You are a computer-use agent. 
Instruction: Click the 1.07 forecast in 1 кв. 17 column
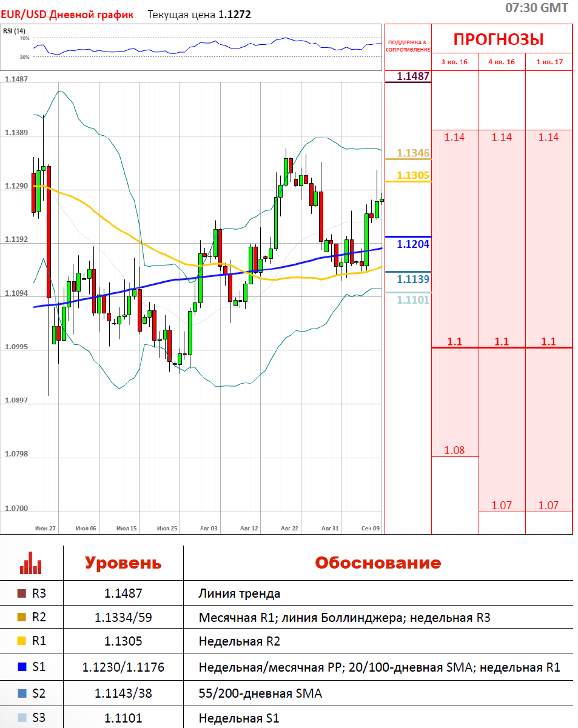coord(549,505)
